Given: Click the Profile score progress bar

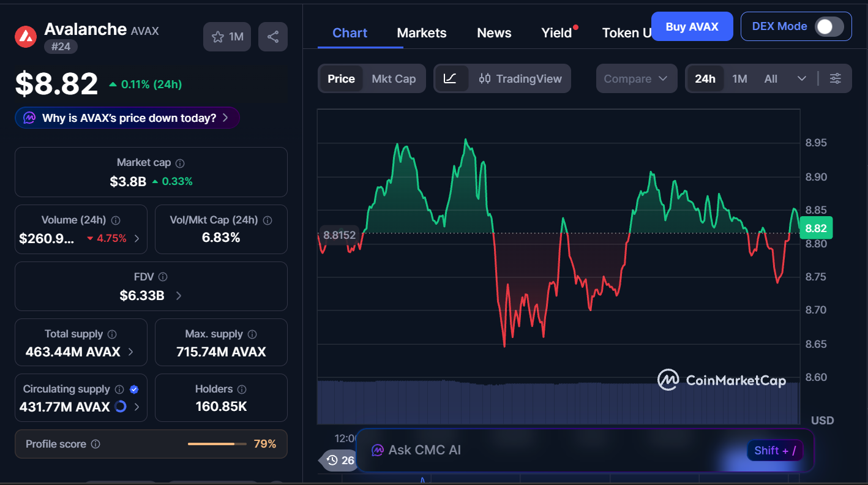Looking at the screenshot, I should (x=217, y=444).
